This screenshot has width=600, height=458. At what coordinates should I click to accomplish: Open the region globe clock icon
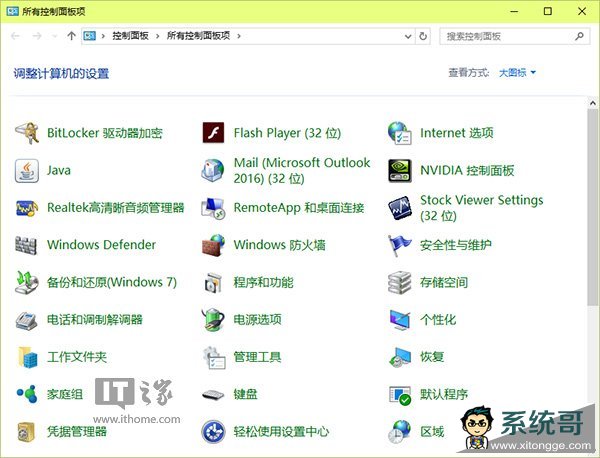tap(399, 432)
